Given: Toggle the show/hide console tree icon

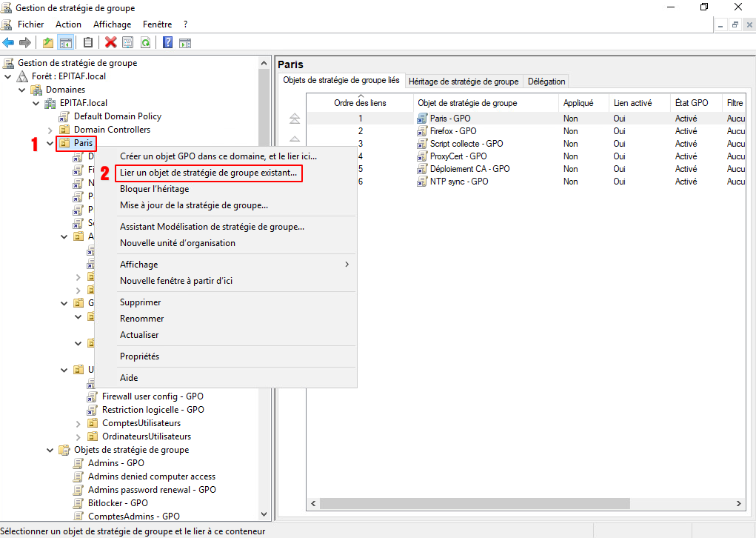Looking at the screenshot, I should [x=65, y=42].
